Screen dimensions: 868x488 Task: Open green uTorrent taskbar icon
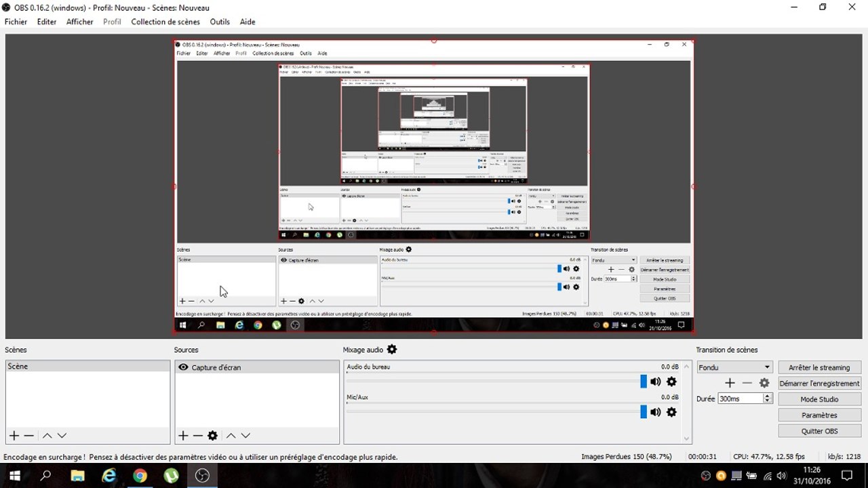point(171,476)
